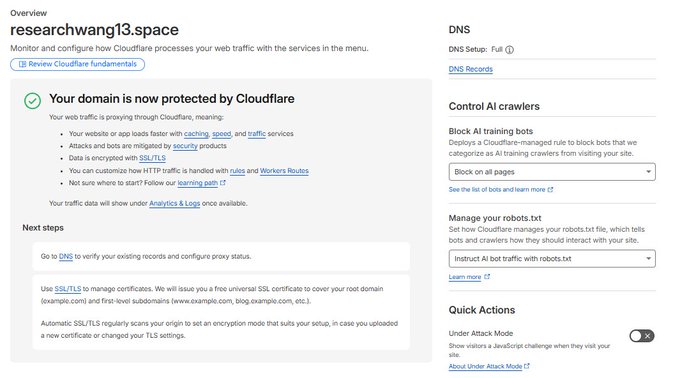This screenshot has width=680, height=378.
Task: Click the DNS Setup info icon
Action: (x=510, y=49)
